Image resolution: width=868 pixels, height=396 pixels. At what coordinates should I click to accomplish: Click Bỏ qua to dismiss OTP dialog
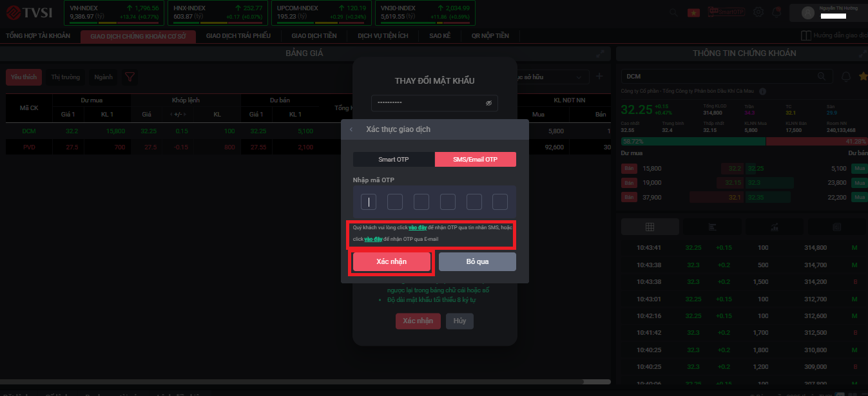click(x=477, y=261)
